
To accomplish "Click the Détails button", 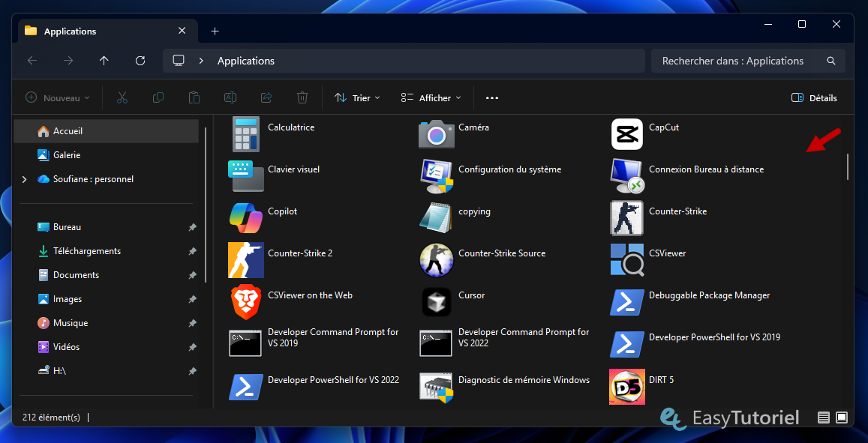I will [813, 97].
